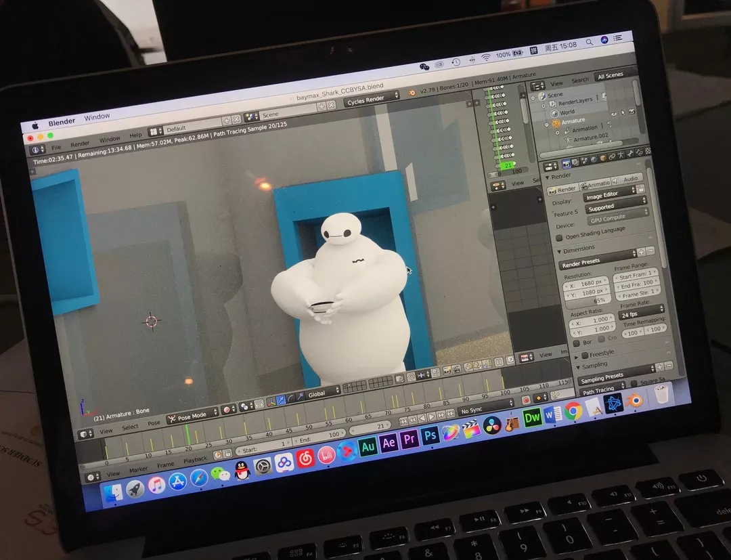Viewport: 731px width, 560px height.
Task: Enable the Border render checkbox
Action: pos(577,343)
